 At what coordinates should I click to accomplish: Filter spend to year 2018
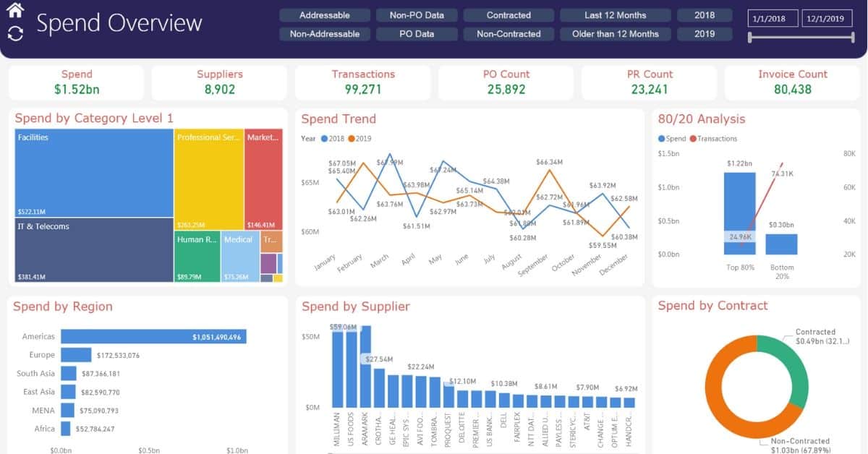point(705,14)
